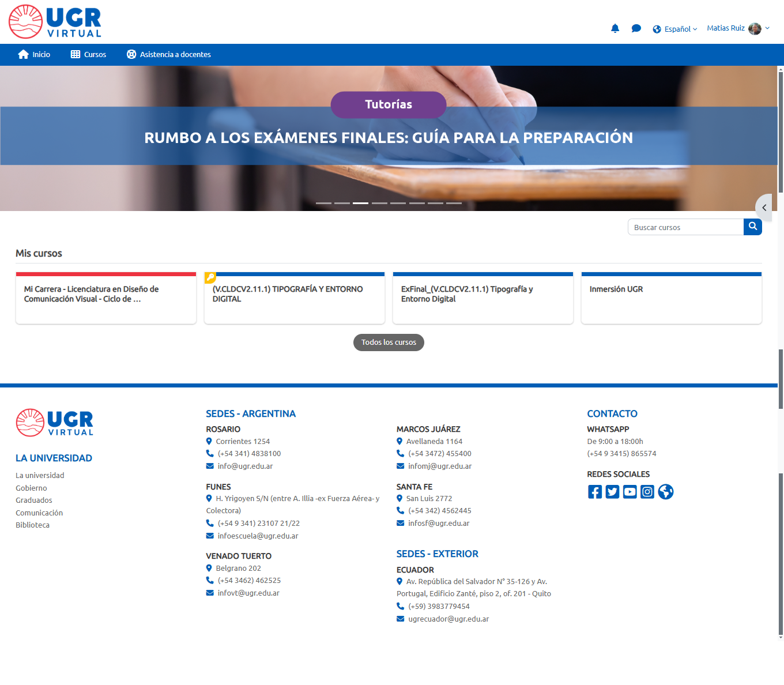Open the notifications bell icon
This screenshot has height=685, width=784.
click(x=615, y=28)
